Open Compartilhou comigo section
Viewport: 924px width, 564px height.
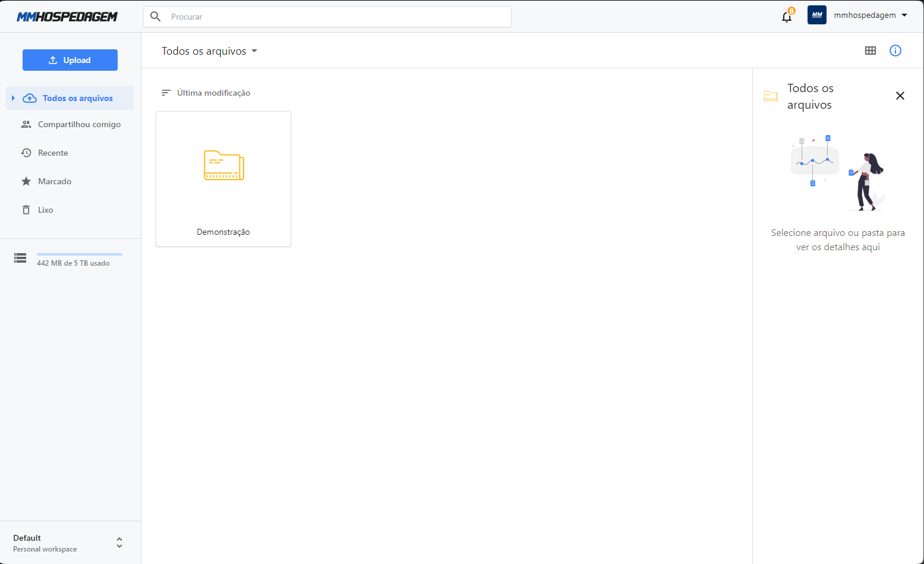(70, 124)
